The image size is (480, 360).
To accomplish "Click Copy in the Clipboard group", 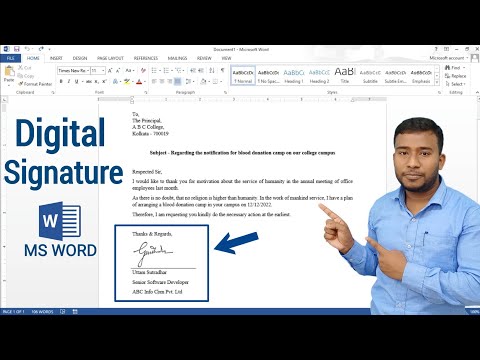I will (x=26, y=76).
